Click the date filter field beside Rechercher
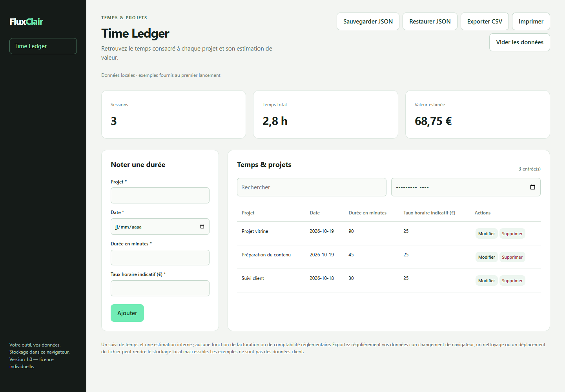 tap(466, 187)
